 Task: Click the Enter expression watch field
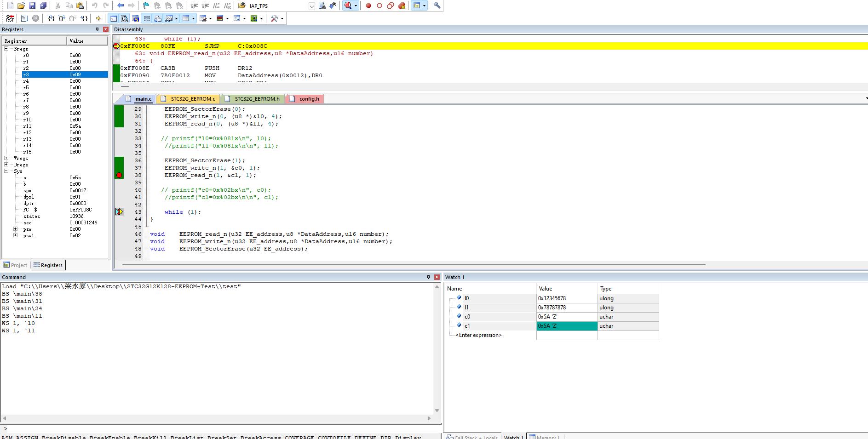coord(478,335)
